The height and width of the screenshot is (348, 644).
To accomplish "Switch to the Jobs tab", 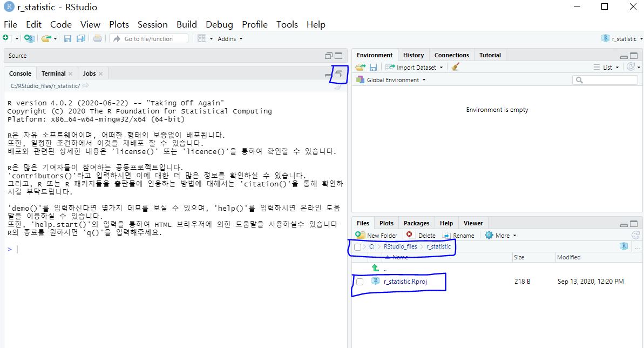I will tap(89, 73).
